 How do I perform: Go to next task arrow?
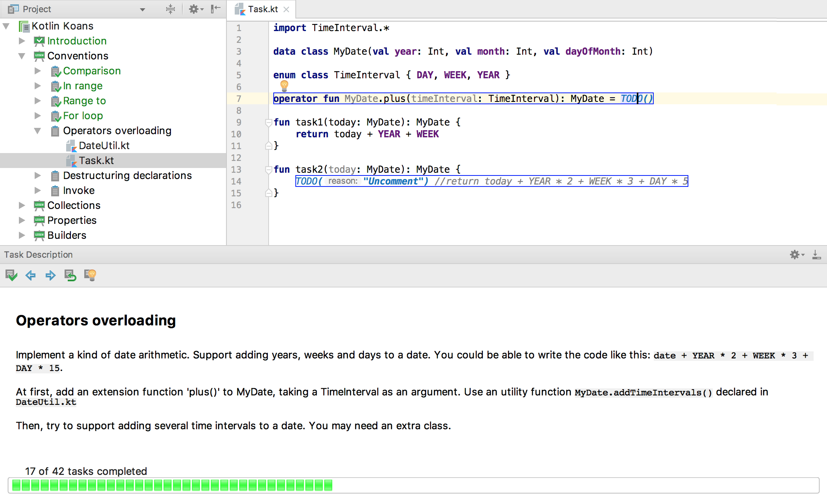pos(50,275)
